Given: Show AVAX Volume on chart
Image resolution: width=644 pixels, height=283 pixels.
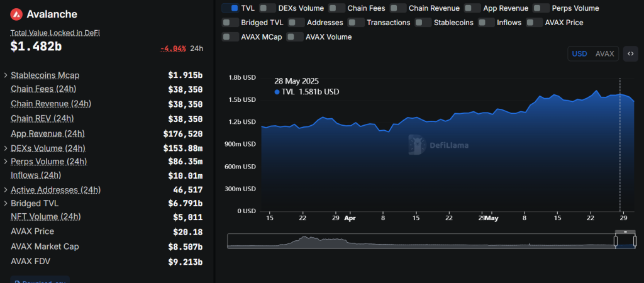Looking at the screenshot, I should pyautogui.click(x=295, y=37).
